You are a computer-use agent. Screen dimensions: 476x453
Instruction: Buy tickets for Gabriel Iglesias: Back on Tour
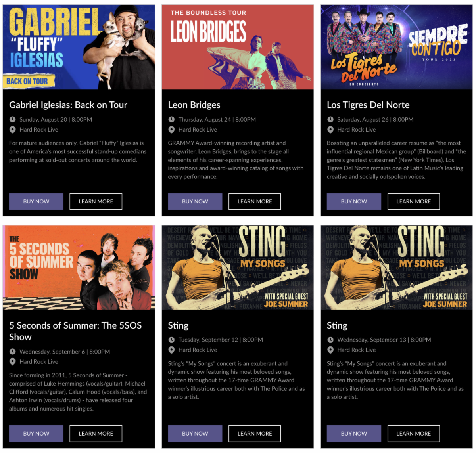click(36, 201)
